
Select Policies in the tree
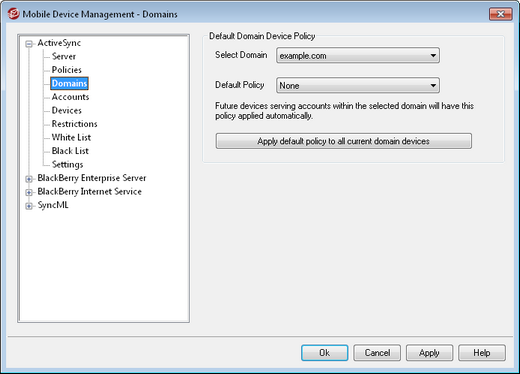[66, 70]
